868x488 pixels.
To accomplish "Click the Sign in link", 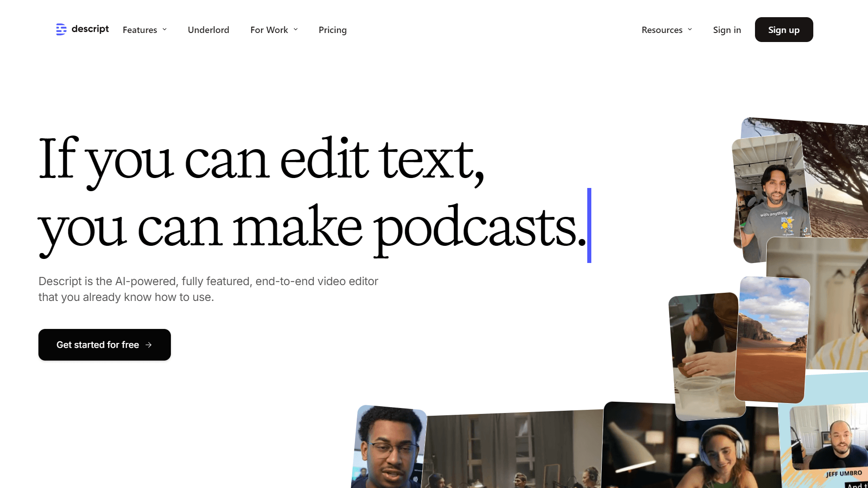I will coord(727,30).
